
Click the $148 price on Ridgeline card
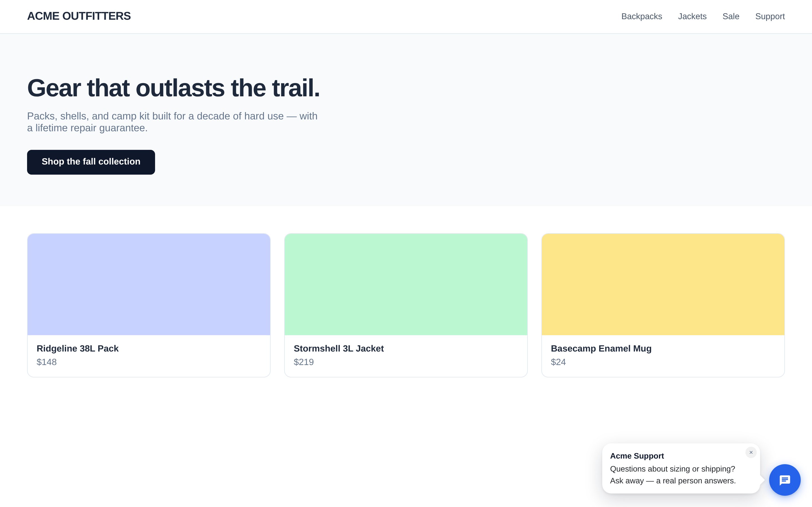[47, 362]
